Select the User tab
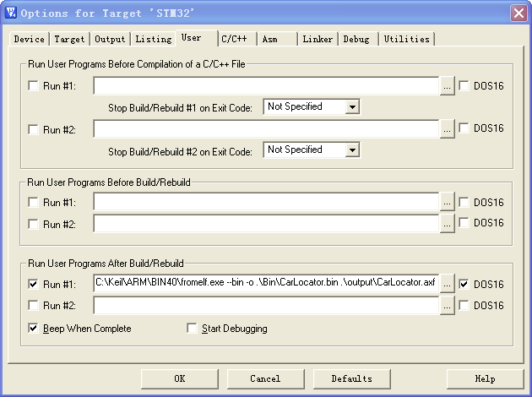Viewport: 532px width, 397px height. click(x=196, y=38)
